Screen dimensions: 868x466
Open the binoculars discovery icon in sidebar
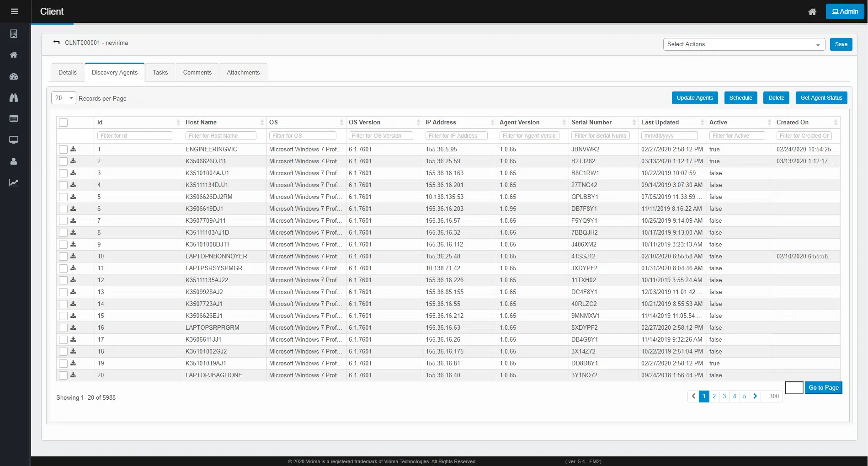pyautogui.click(x=14, y=97)
